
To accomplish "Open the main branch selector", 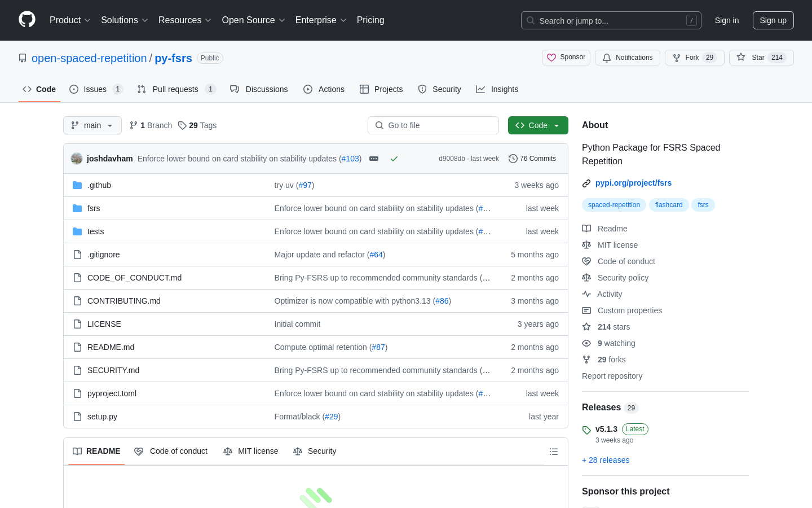I will (x=92, y=125).
